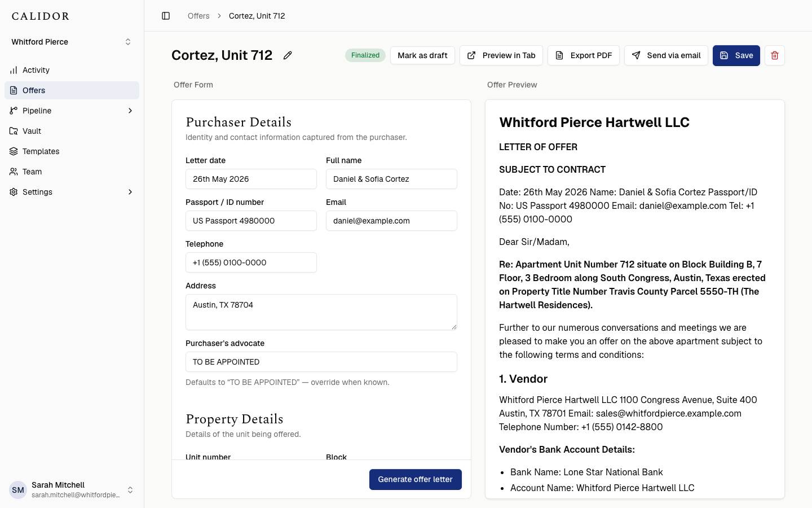Screen dimensions: 812x508
Task: Click the Export PDF button
Action: (584, 55)
